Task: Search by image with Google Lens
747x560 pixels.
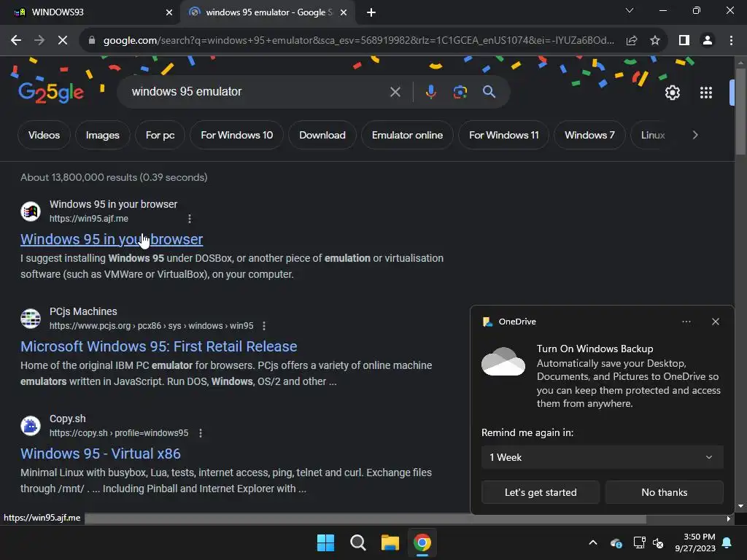Action: [x=460, y=92]
